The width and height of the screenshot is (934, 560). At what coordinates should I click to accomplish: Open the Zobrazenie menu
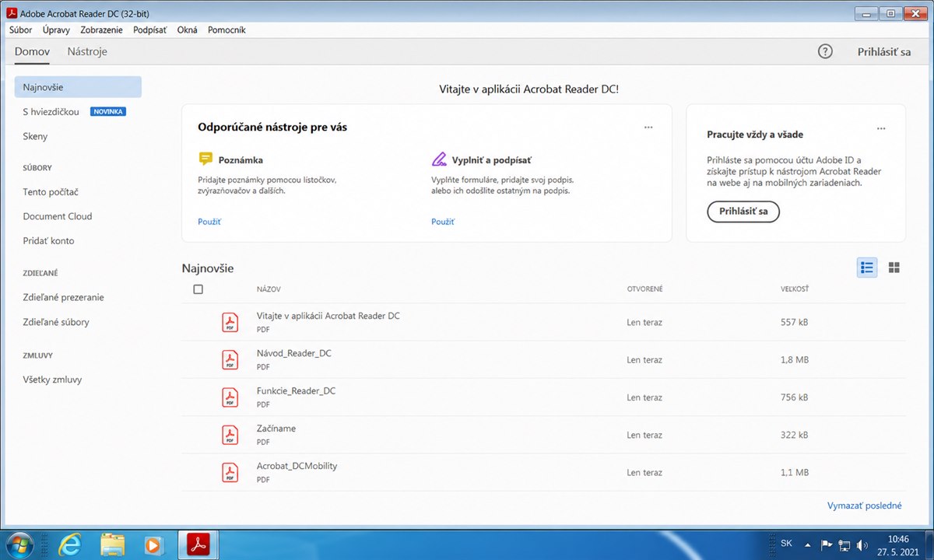(x=101, y=30)
